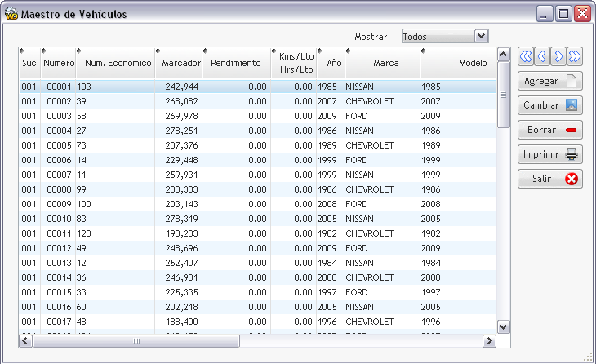Jump to last record with double-right arrows
The image size is (596, 364).
pos(575,56)
